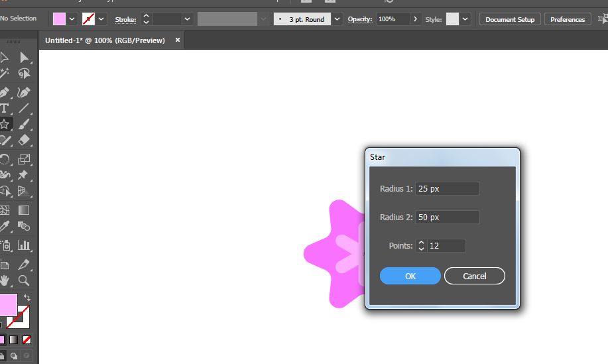Click the Points stepper arrows
Image resolution: width=608 pixels, height=364 pixels.
[421, 246]
